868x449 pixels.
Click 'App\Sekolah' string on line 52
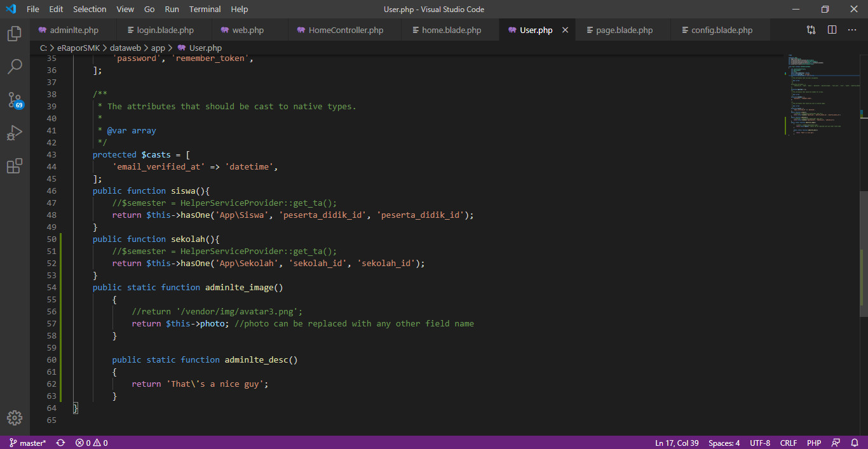pos(247,263)
